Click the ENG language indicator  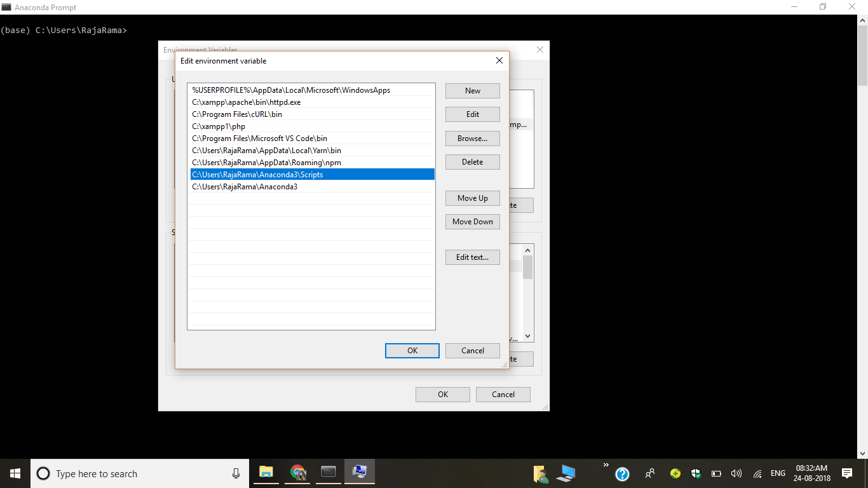point(778,473)
